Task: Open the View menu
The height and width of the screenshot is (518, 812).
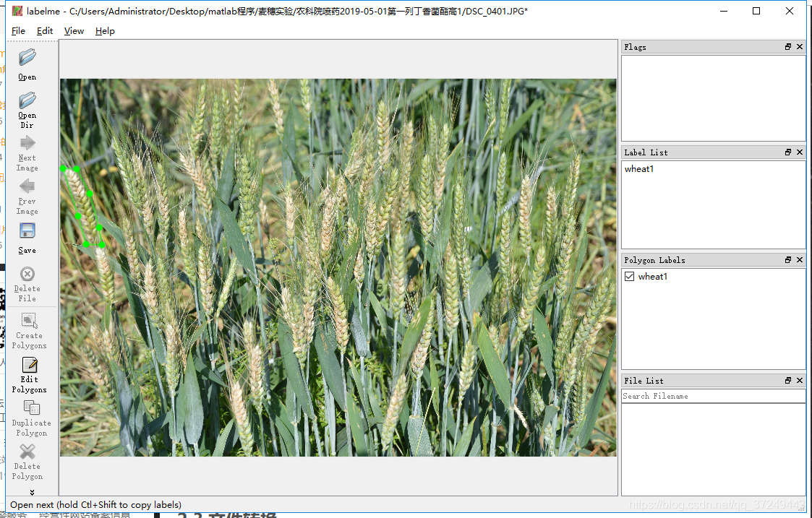Action: click(74, 31)
